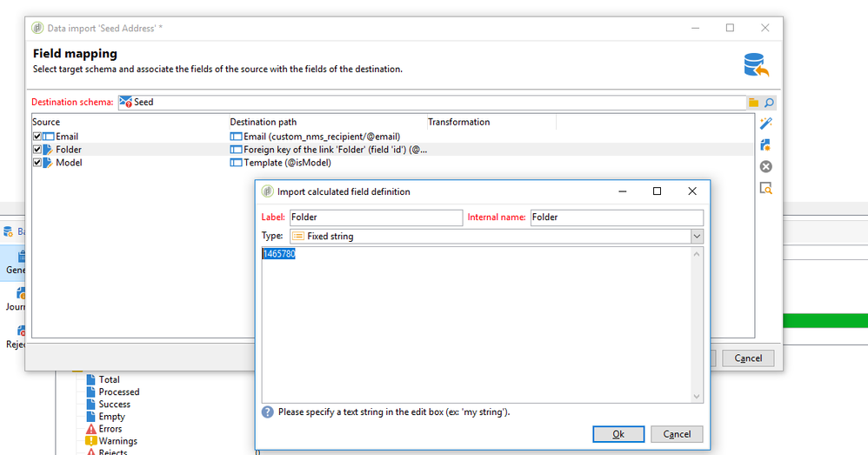The image size is (868, 455).
Task: Uncheck the Email source checkbox
Action: 37,137
